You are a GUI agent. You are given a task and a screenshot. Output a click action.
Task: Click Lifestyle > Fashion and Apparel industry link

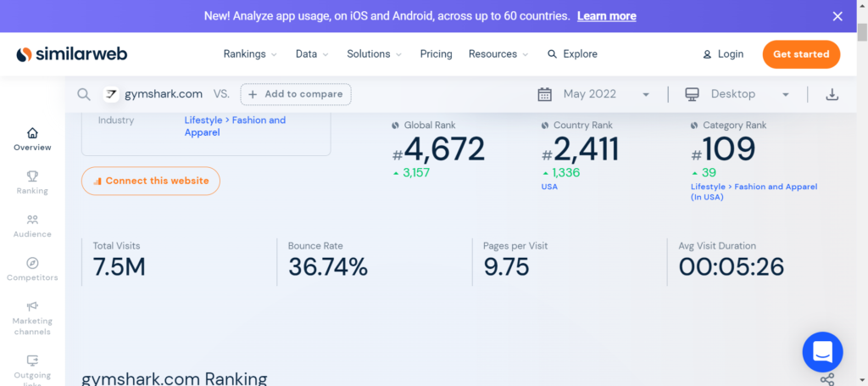click(x=236, y=126)
